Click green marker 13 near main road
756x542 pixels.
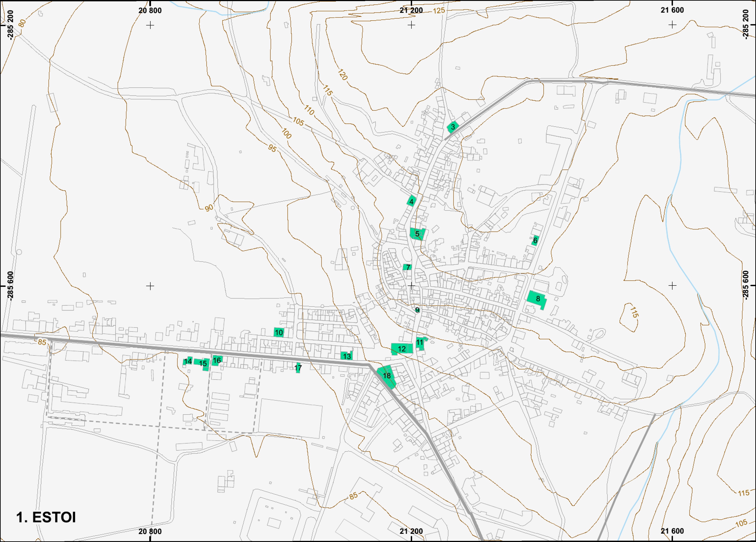point(347,356)
